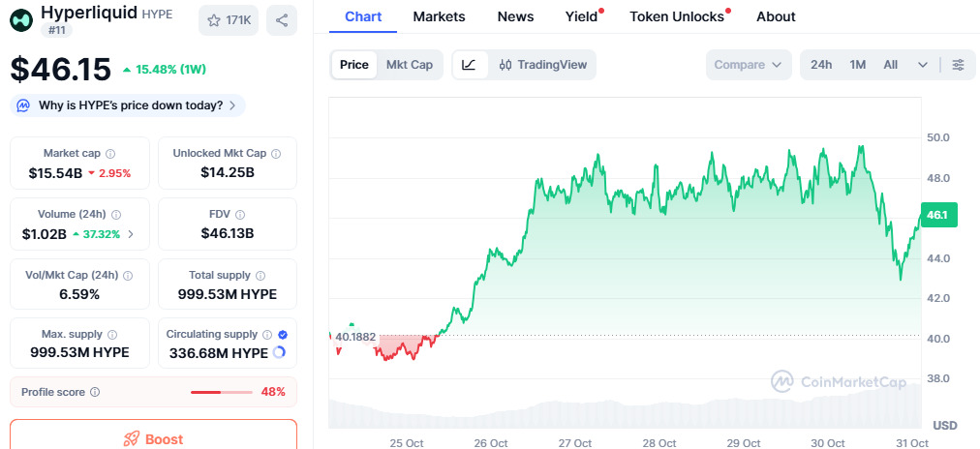This screenshot has height=449, width=980.
Task: Click the Profile score progress bar
Action: click(221, 392)
